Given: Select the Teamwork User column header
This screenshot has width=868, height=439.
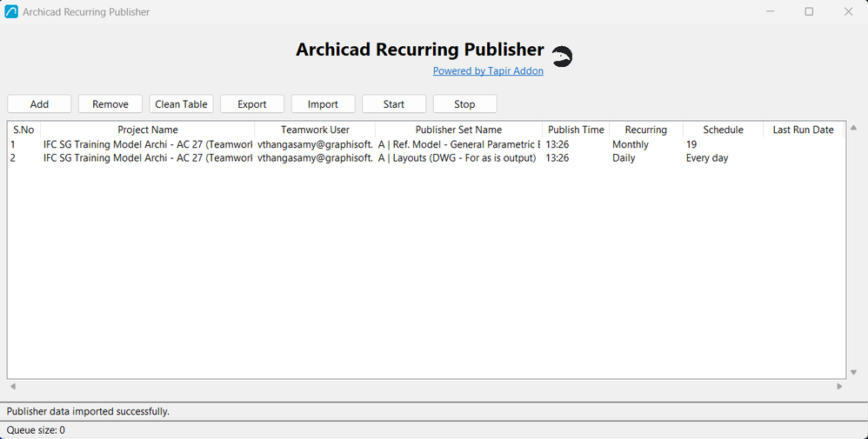Looking at the screenshot, I should (315, 130).
